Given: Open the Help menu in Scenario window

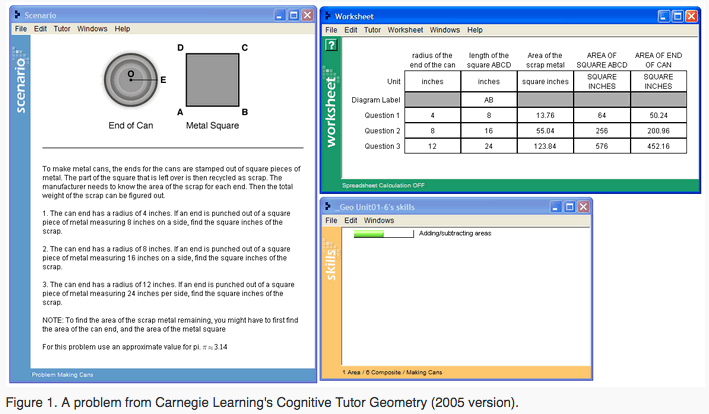Looking at the screenshot, I should click(x=122, y=29).
